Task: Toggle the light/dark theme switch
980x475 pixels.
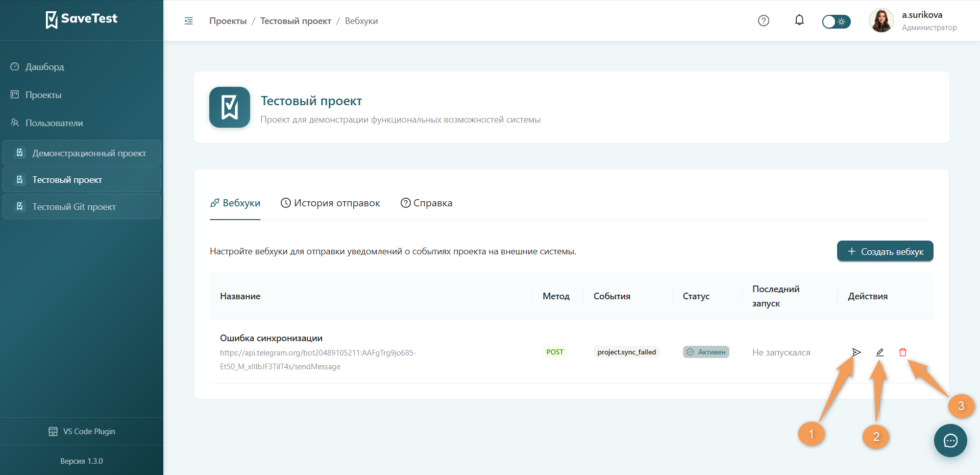Action: (x=836, y=21)
